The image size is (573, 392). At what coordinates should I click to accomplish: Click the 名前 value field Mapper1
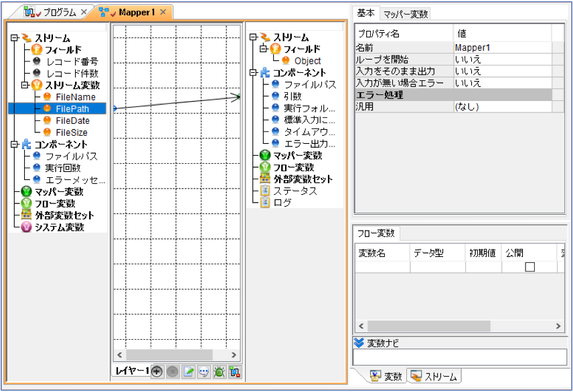503,47
